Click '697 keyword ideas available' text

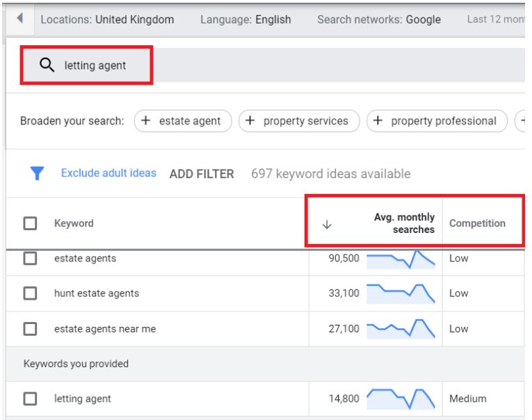tap(331, 174)
